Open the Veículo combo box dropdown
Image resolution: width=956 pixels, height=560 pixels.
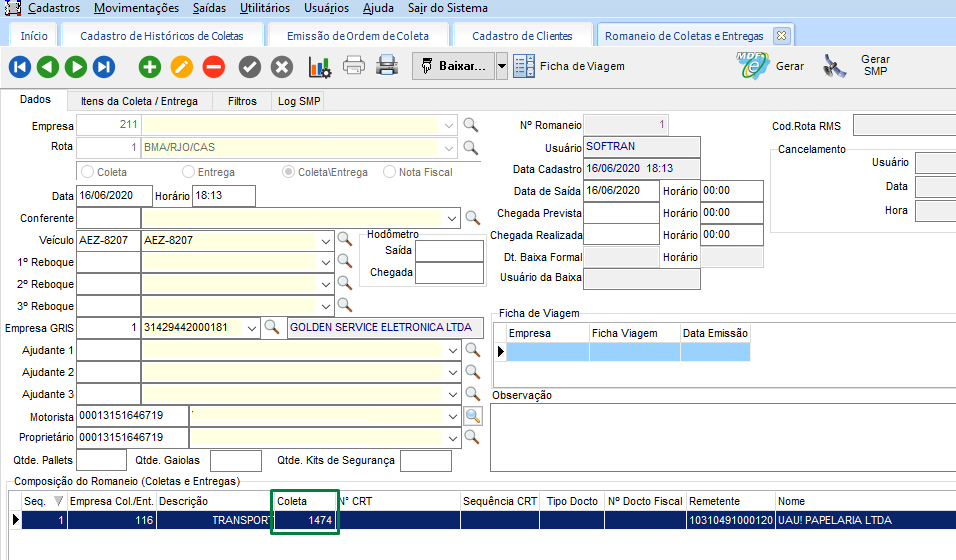coord(326,241)
